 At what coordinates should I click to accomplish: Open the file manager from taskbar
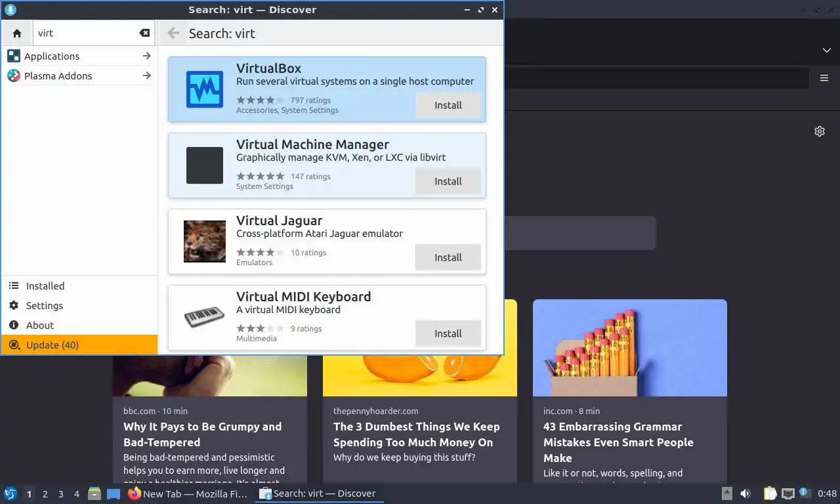point(94,493)
